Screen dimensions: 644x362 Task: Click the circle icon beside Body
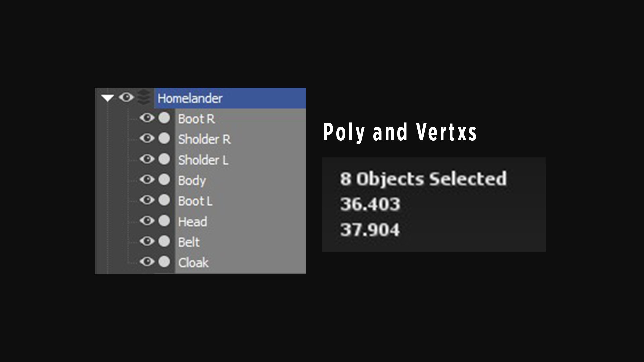click(164, 180)
